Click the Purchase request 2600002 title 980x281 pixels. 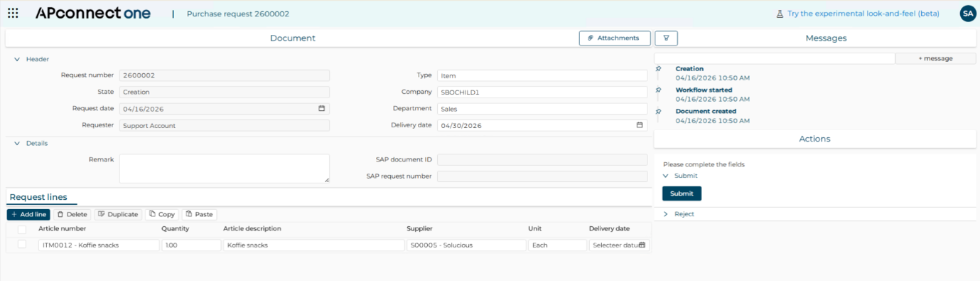(238, 14)
